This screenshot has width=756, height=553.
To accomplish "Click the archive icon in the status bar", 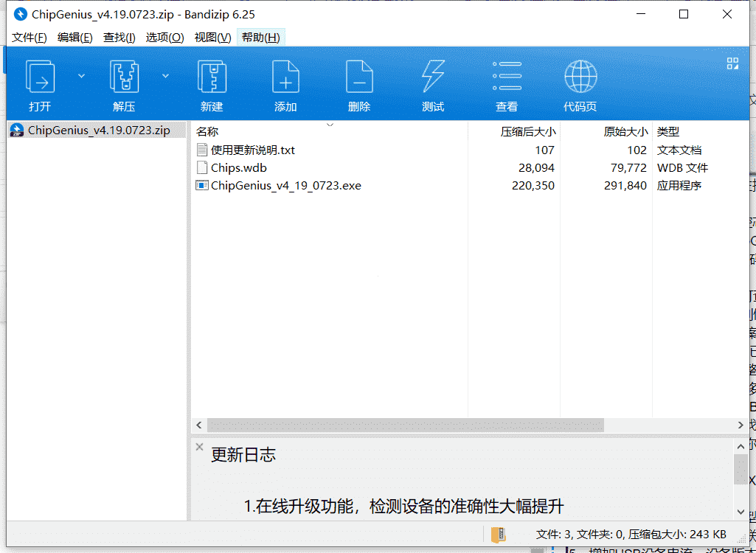I will coord(498,534).
